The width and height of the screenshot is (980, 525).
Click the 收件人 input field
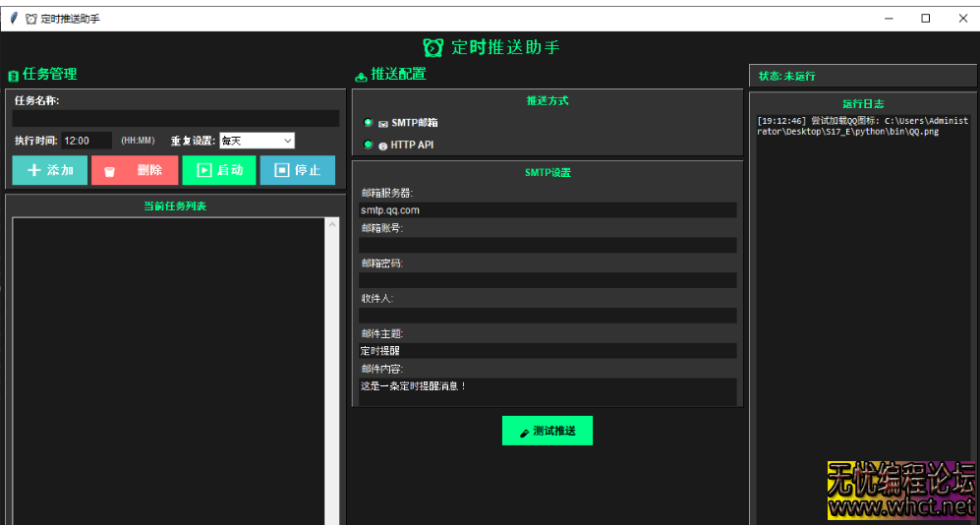pos(548,316)
